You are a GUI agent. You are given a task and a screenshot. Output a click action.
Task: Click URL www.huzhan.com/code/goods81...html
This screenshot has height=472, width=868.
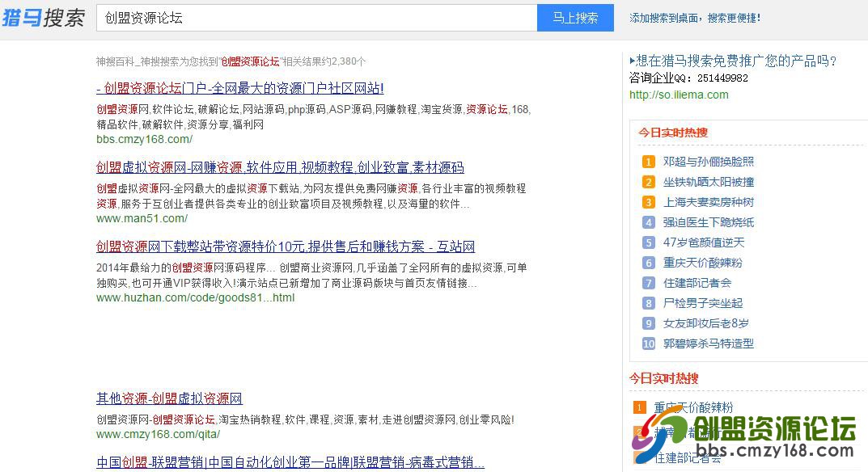tap(196, 297)
